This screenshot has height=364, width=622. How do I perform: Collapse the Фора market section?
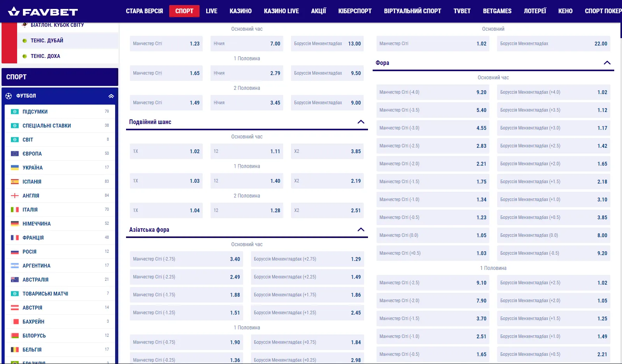click(607, 63)
